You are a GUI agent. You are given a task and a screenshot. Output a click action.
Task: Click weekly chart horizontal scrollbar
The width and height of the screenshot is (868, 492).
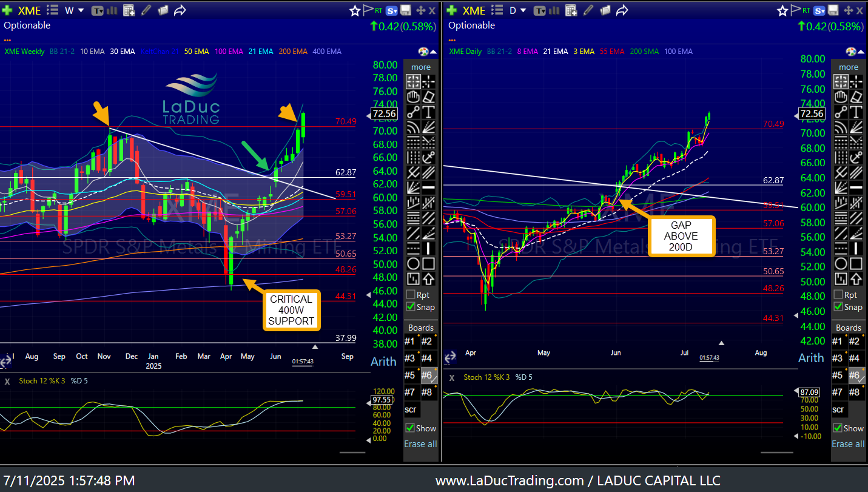click(352, 453)
